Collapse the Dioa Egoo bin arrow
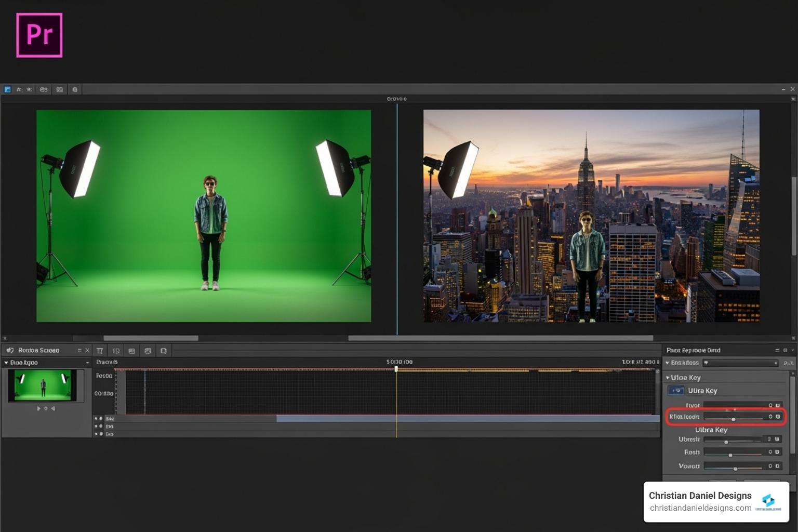Viewport: 798px width, 532px height. 6,363
